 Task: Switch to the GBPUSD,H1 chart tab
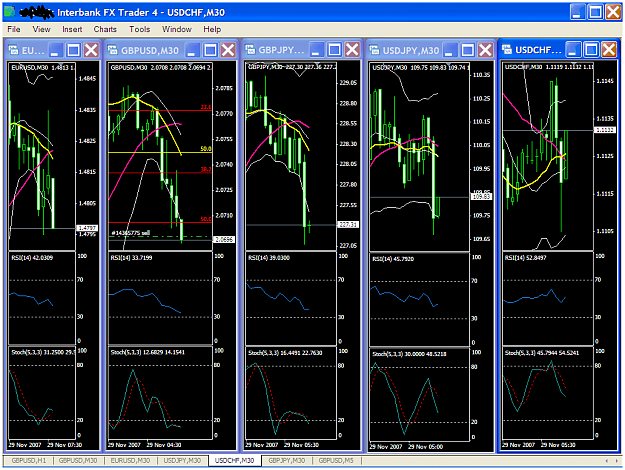[x=29, y=460]
